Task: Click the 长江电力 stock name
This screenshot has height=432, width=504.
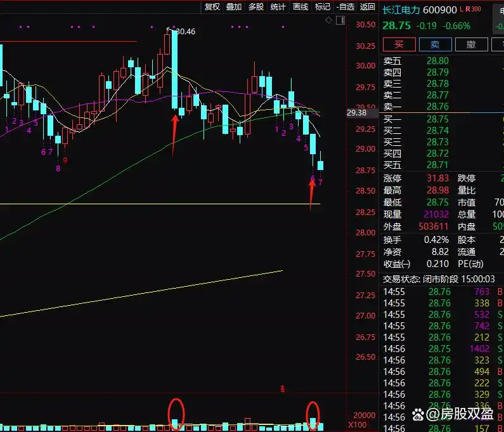Action: pyautogui.click(x=401, y=10)
